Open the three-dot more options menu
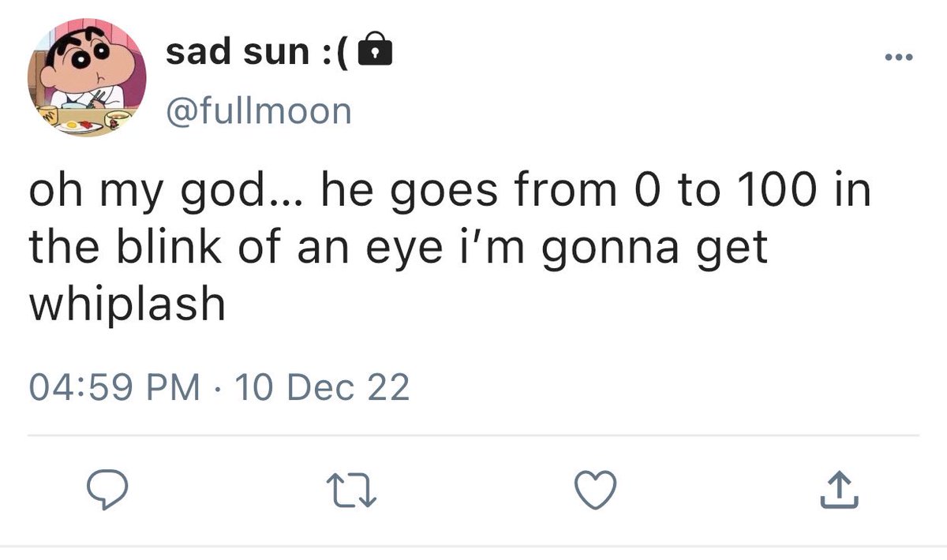The height and width of the screenshot is (560, 947). coord(897,58)
